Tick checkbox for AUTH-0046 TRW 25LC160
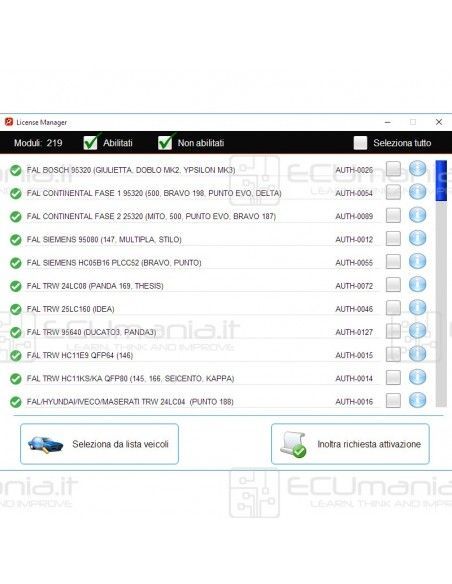 pos(393,308)
